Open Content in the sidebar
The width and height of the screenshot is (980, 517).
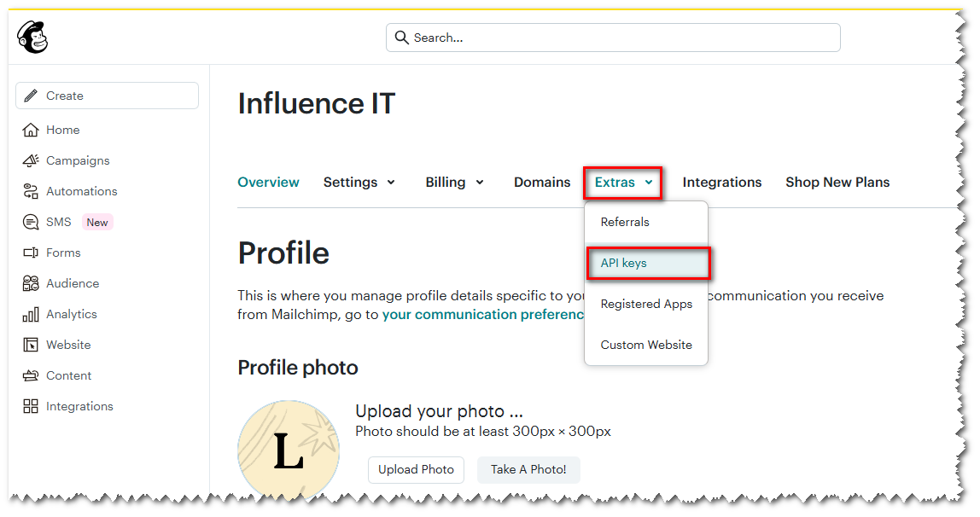tap(69, 375)
